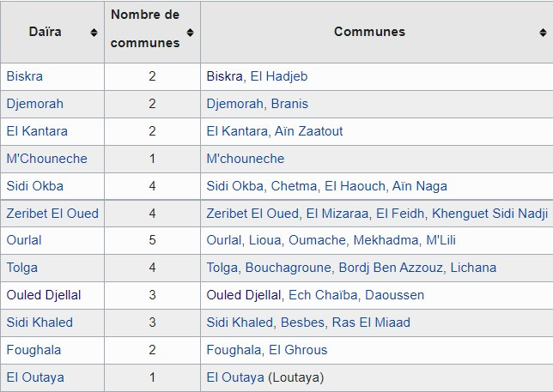
Task: Open the Chetma commune link
Action: [x=294, y=186]
